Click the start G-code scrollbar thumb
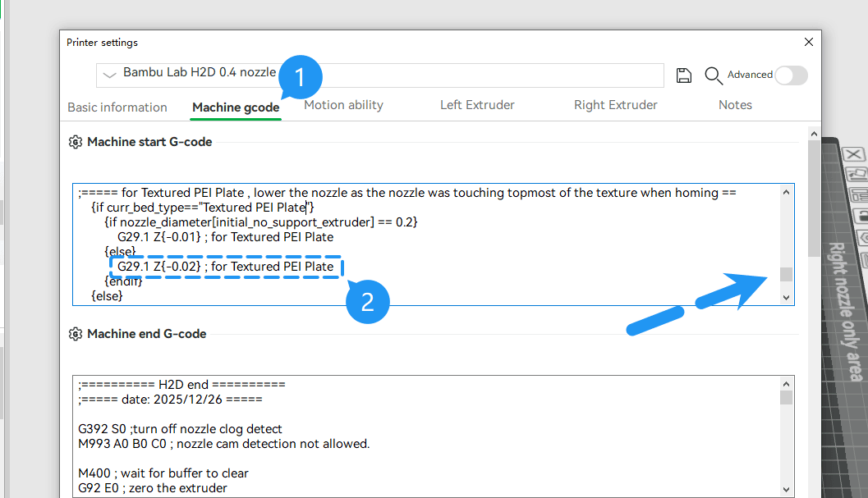 point(786,275)
